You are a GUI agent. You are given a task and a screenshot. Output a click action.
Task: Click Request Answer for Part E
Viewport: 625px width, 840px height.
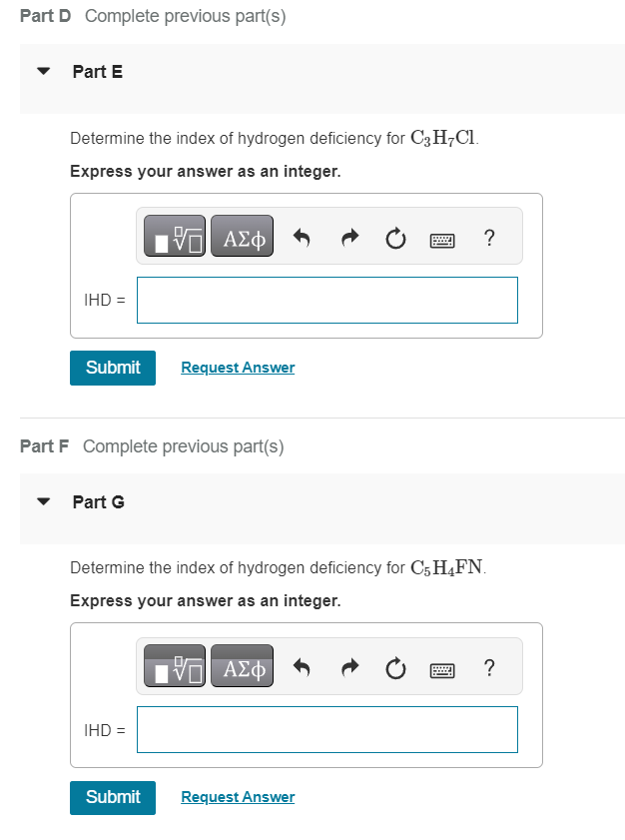coord(237,368)
